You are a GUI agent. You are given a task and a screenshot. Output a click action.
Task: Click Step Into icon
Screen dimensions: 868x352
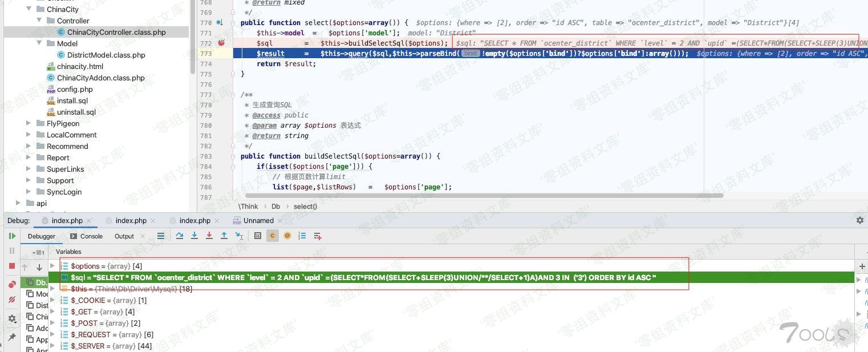pyautogui.click(x=194, y=236)
